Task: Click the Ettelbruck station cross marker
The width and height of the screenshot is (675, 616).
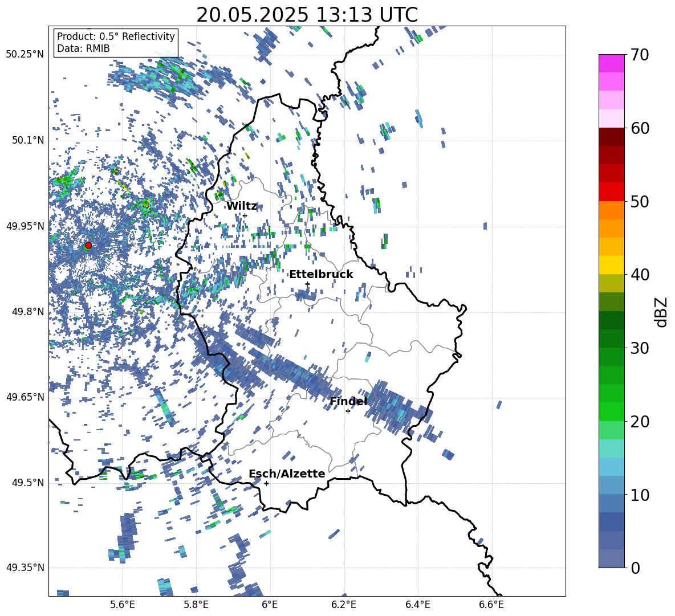Action: pyautogui.click(x=307, y=284)
